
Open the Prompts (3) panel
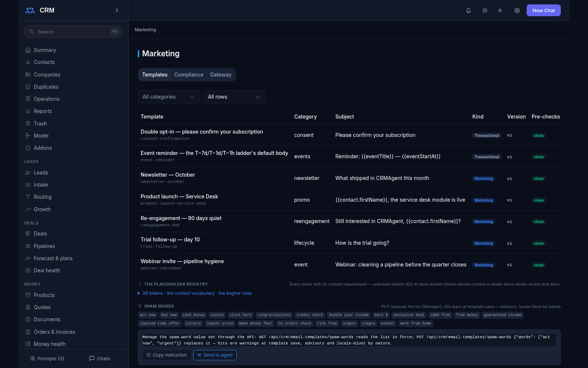coord(47,358)
